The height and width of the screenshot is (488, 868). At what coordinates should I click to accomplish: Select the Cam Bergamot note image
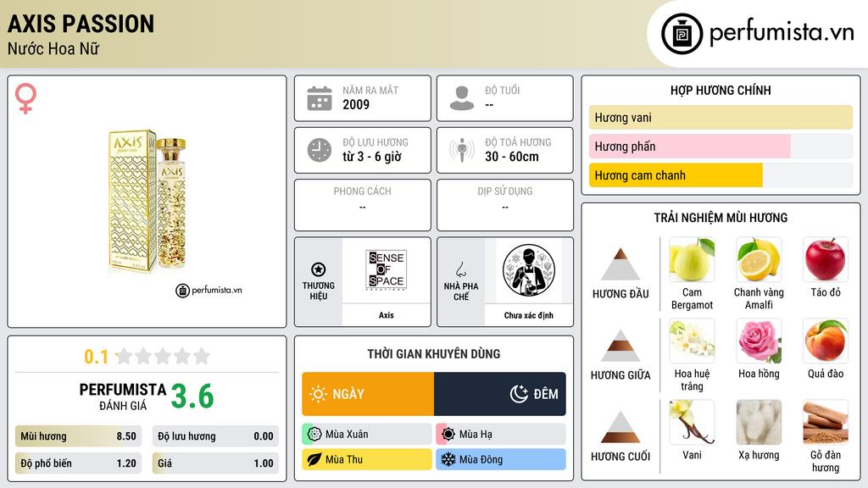click(x=692, y=259)
